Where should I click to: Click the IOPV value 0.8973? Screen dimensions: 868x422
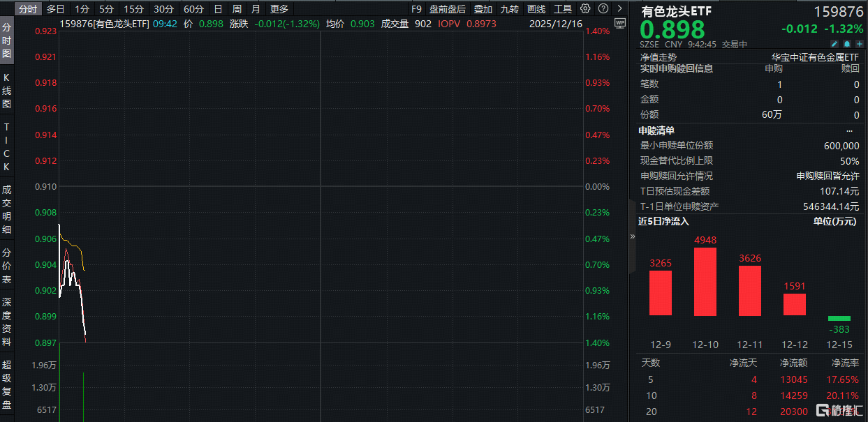click(x=482, y=23)
